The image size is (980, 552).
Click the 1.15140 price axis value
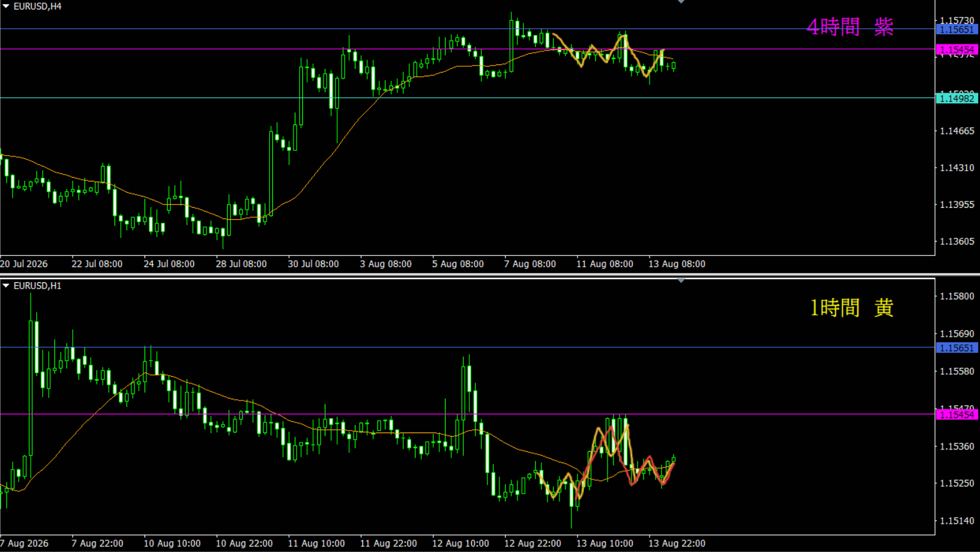tap(957, 521)
